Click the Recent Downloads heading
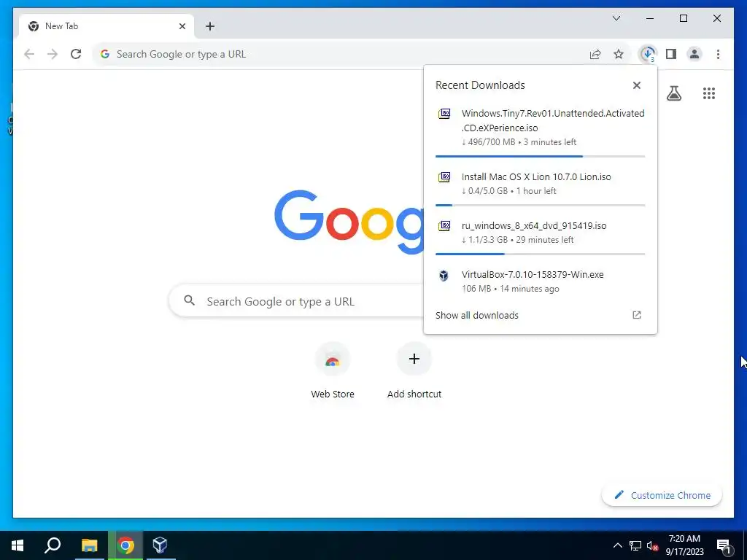The height and width of the screenshot is (560, 747). pos(480,85)
